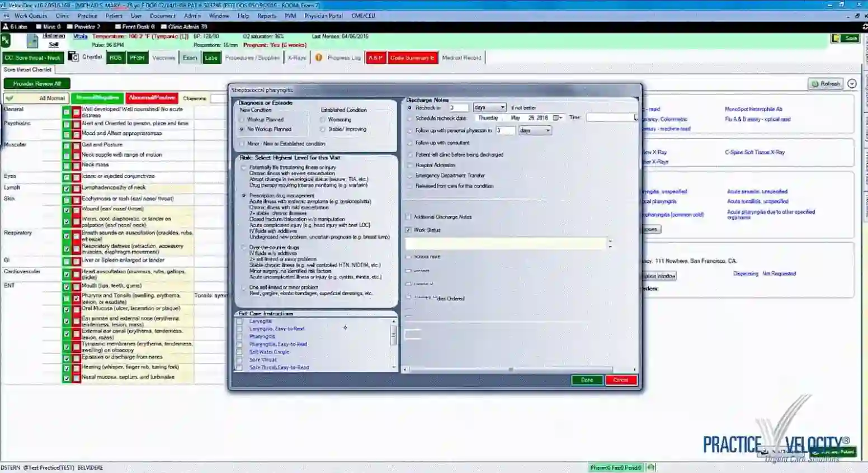Check the Additional Discharge Notes box

(x=408, y=217)
